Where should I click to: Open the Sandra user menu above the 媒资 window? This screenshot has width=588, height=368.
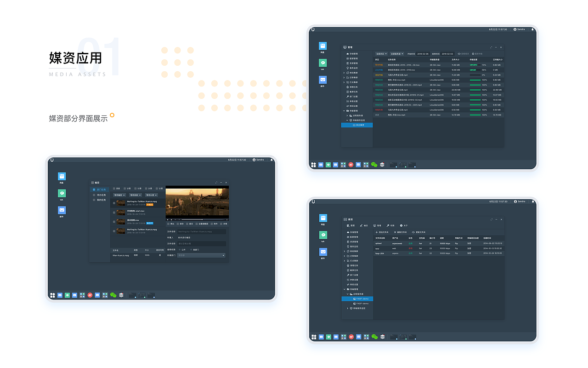[520, 201]
